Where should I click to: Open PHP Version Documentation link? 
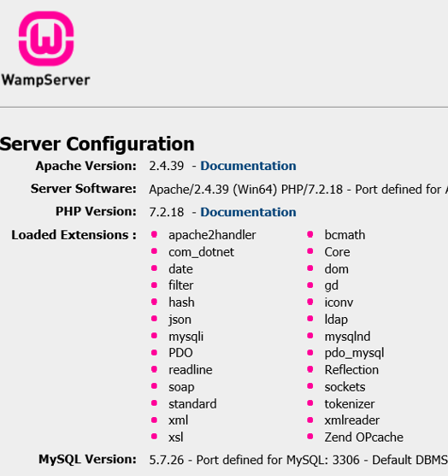coord(248,212)
